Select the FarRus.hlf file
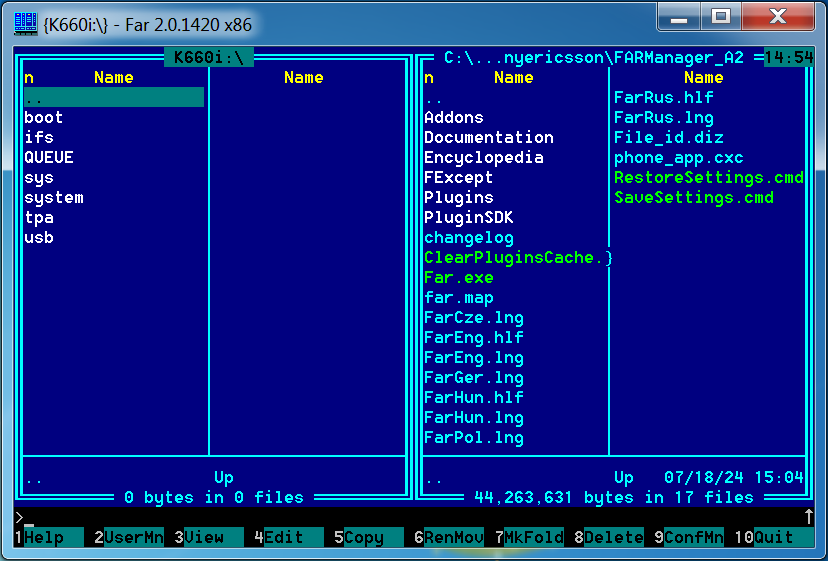Screen dimensions: 828x561 point(664,97)
